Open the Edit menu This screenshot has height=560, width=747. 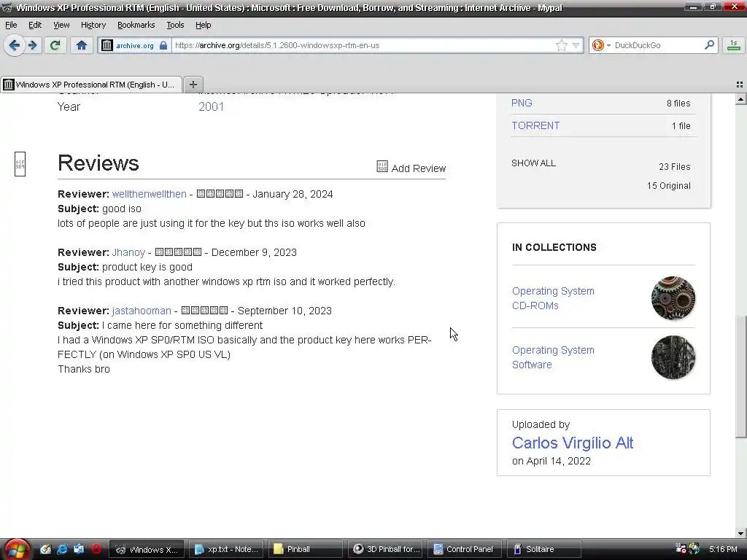[x=35, y=25]
